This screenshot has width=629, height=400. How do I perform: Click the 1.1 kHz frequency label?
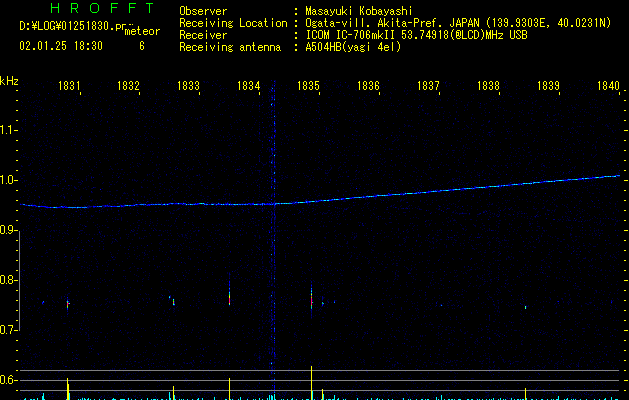click(8, 130)
